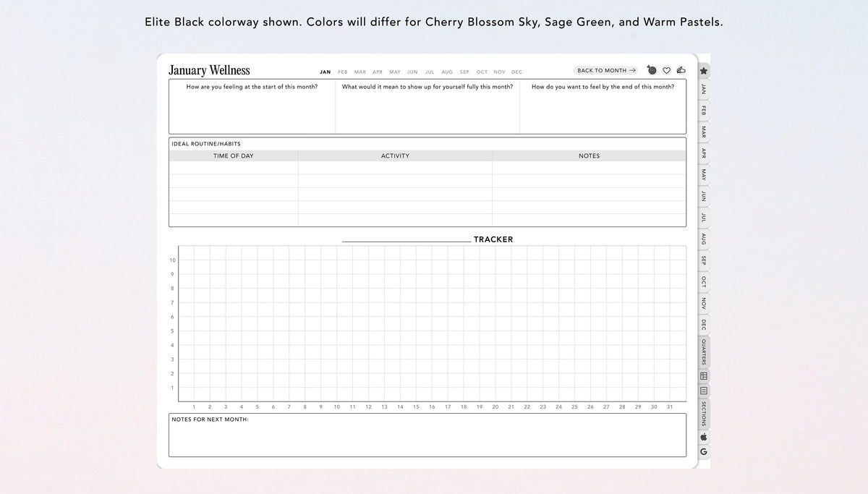Open the QUARTERS side tab
The width and height of the screenshot is (868, 494).
(704, 352)
